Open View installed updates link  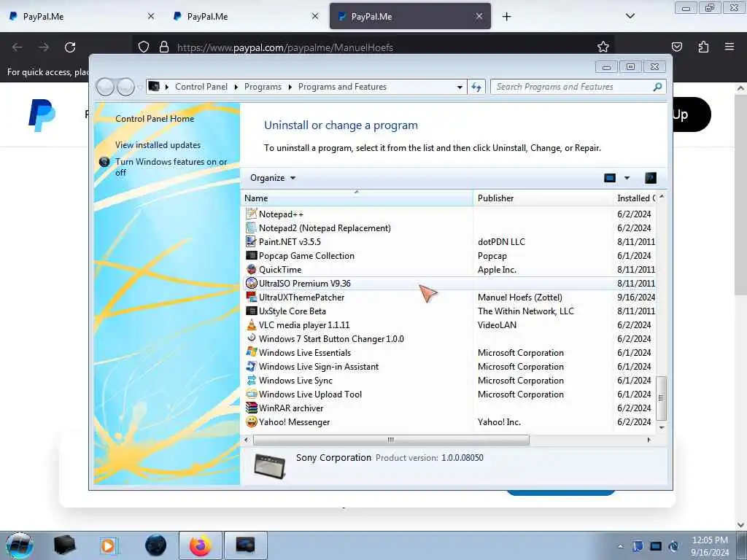coord(158,145)
